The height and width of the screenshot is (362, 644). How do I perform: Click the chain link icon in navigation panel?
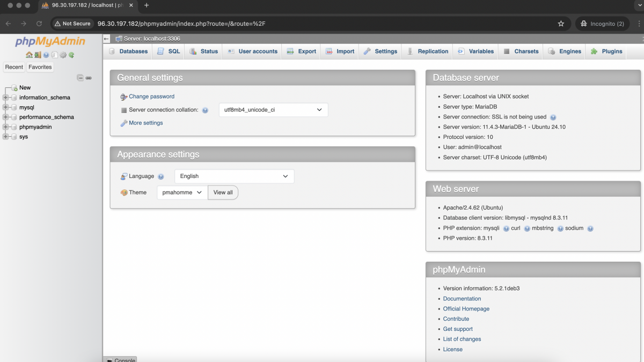coord(89,78)
